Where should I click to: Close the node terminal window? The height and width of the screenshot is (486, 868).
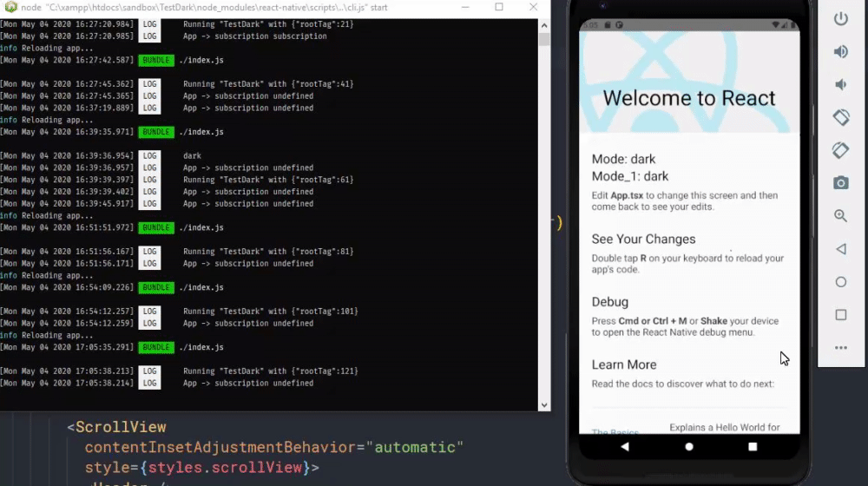[533, 7]
